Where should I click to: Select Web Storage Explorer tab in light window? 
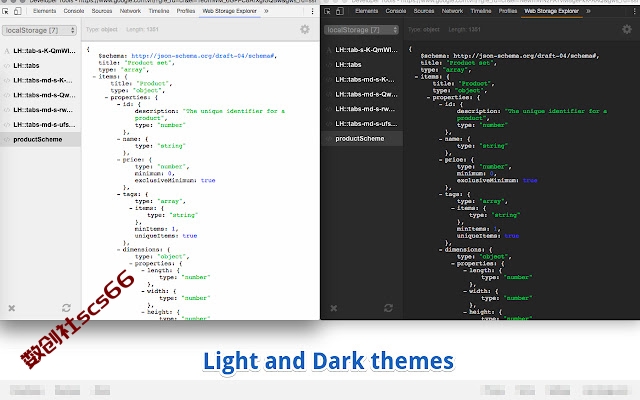[x=230, y=11]
